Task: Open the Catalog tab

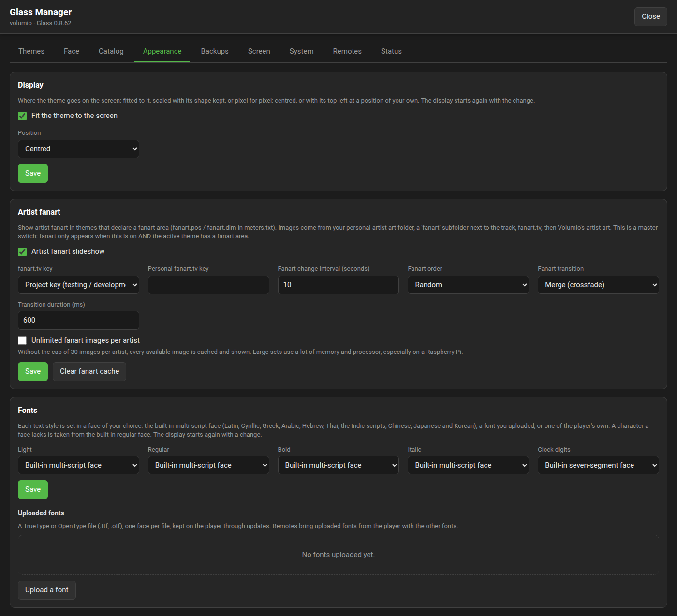Action: point(111,51)
